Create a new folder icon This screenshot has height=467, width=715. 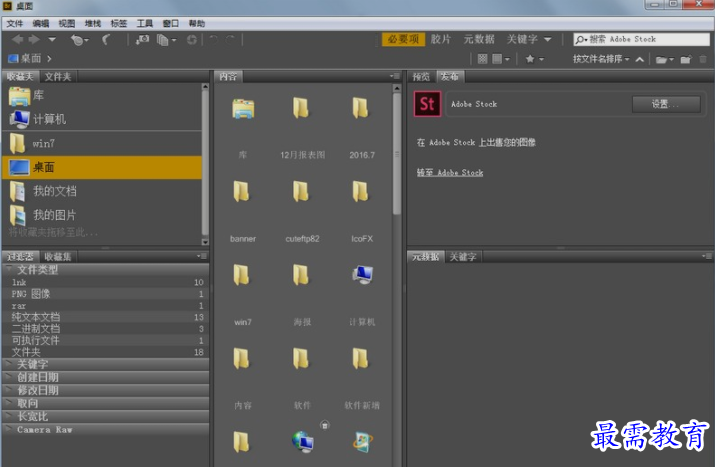(x=686, y=59)
